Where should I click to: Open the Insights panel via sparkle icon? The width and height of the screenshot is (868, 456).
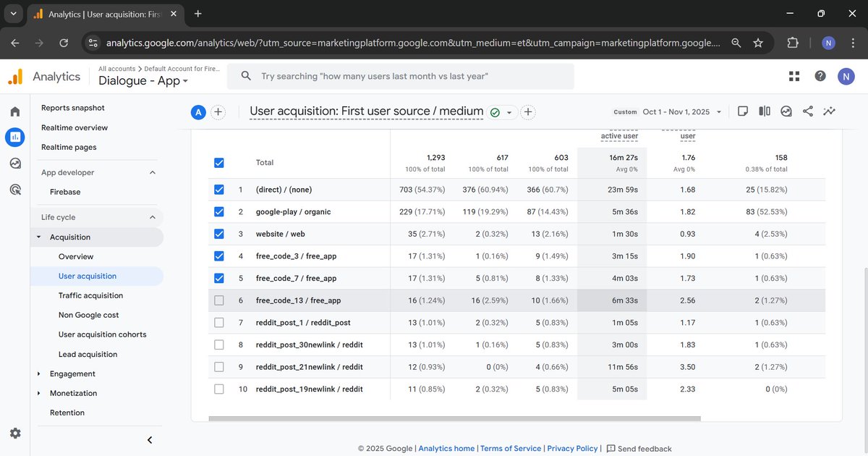click(829, 111)
